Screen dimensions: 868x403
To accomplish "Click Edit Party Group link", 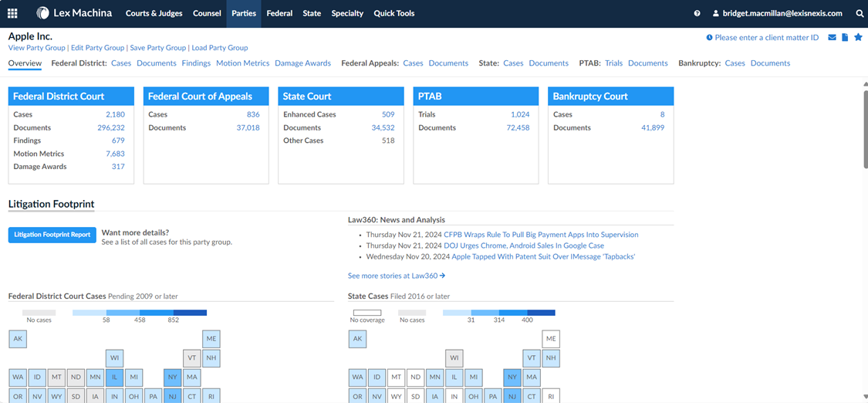I will pyautogui.click(x=97, y=48).
